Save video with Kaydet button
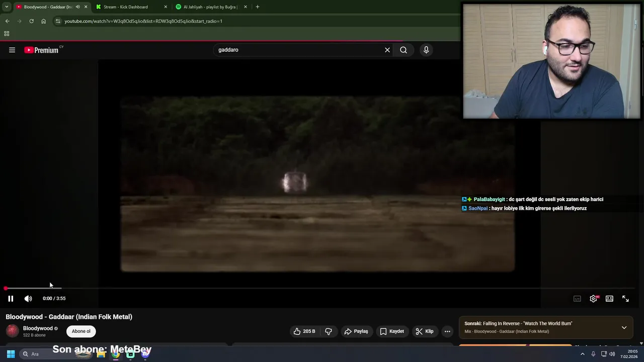This screenshot has height=362, width=644. pos(392,331)
